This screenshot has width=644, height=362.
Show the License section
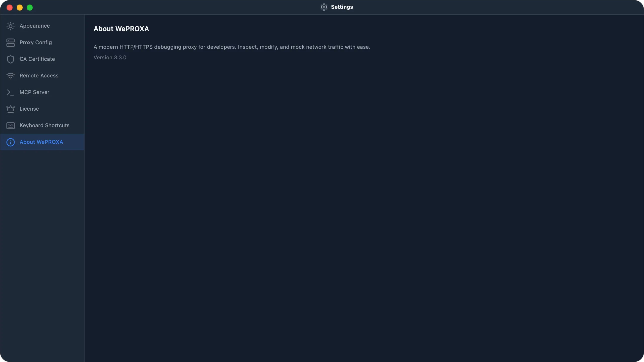click(42, 109)
